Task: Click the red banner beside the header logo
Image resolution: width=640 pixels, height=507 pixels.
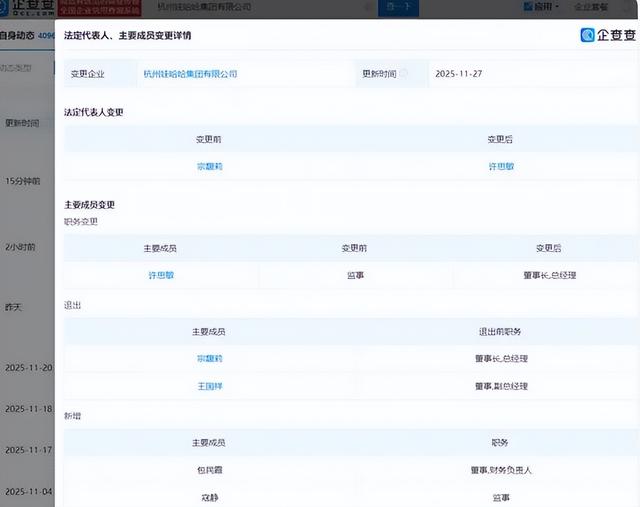Action: click(x=99, y=7)
